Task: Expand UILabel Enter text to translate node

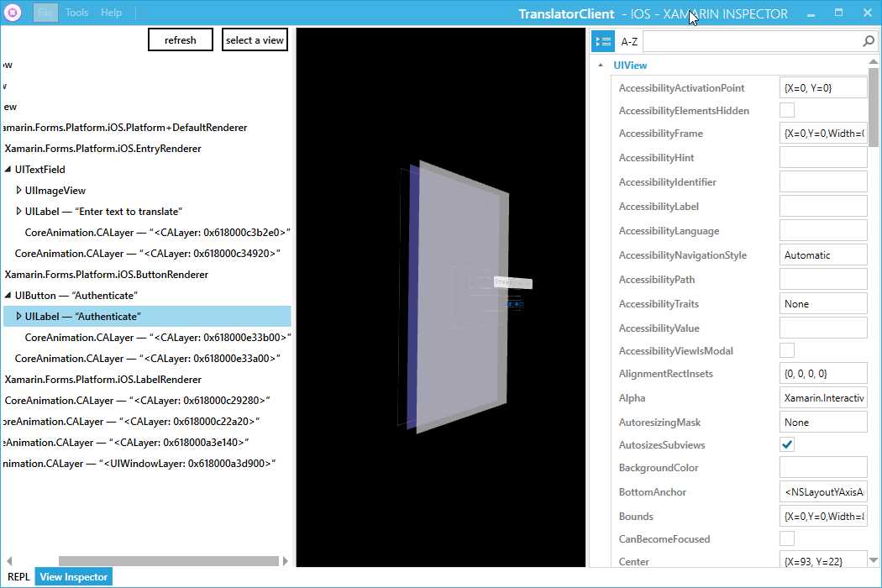Action: (18, 212)
